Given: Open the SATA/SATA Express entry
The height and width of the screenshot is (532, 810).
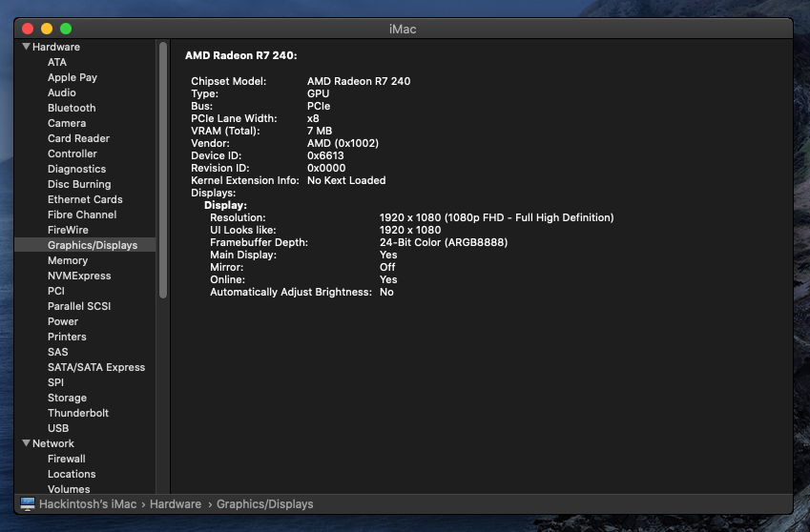Looking at the screenshot, I should click(x=96, y=367).
